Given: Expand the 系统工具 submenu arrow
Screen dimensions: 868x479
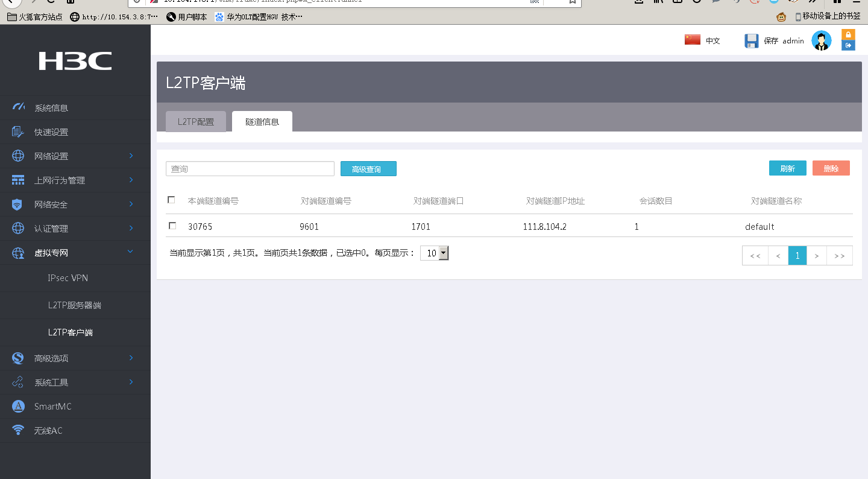Looking at the screenshot, I should click(131, 382).
